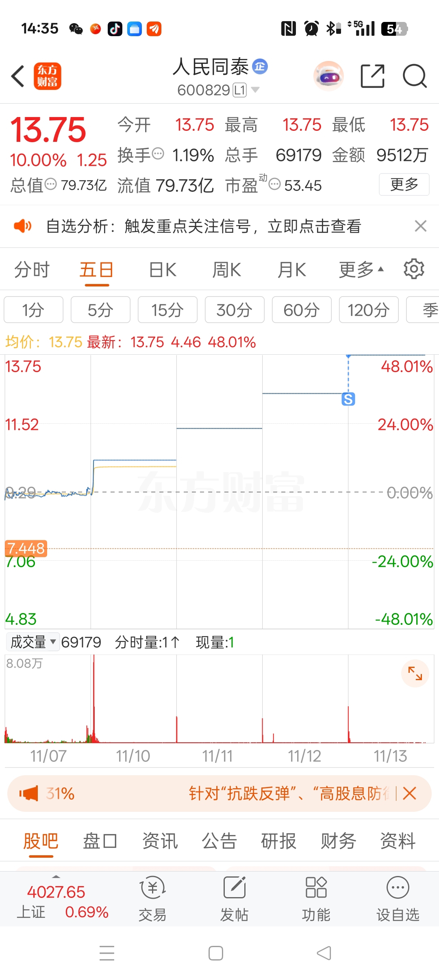Switch to the 公告 tab
The width and height of the screenshot is (439, 980).
point(219,841)
